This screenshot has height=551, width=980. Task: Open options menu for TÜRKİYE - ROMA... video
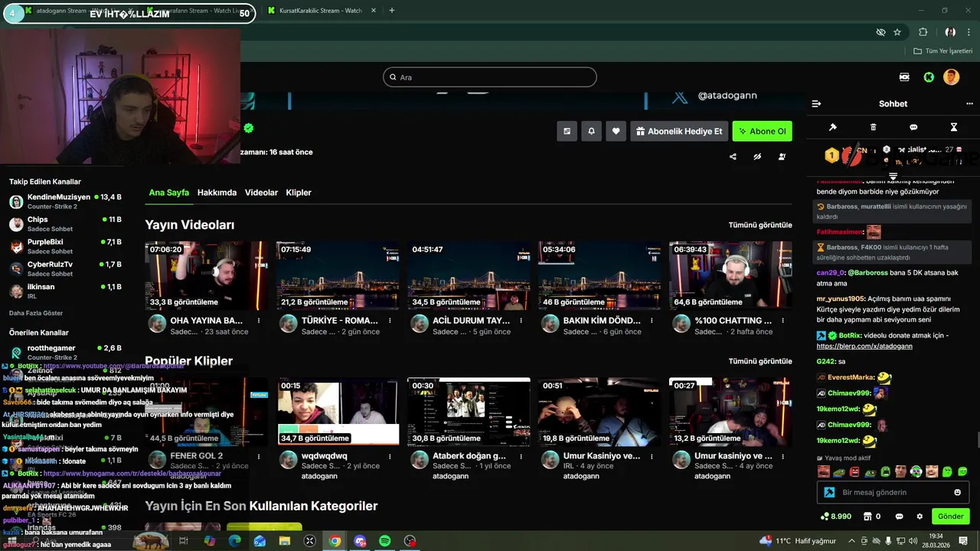(x=390, y=321)
